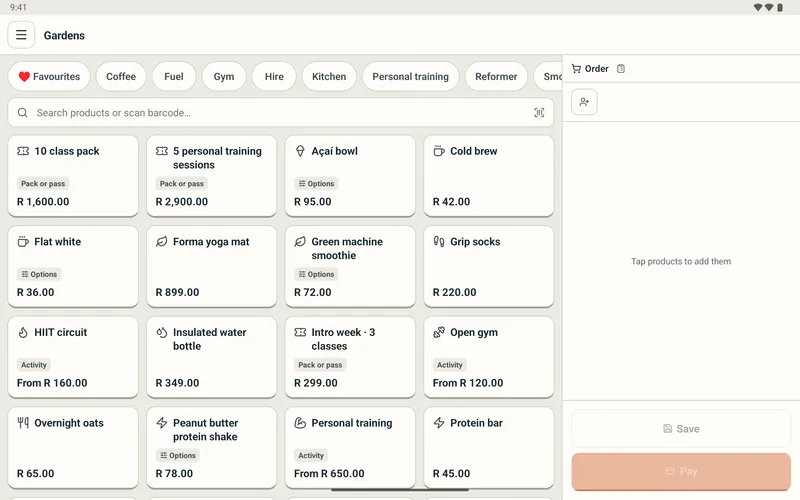Screen dimensions: 800x500
Task: Open the hamburger navigation menu
Action: (x=21, y=35)
